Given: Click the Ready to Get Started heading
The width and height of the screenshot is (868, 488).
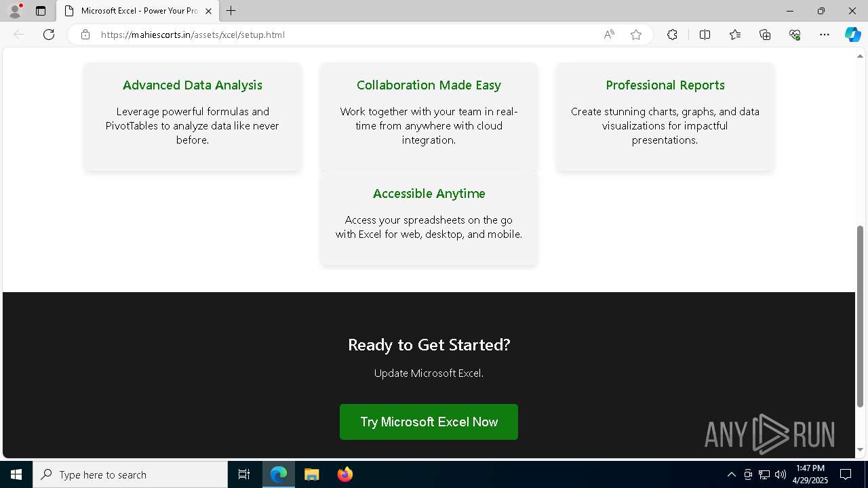Looking at the screenshot, I should (x=429, y=344).
